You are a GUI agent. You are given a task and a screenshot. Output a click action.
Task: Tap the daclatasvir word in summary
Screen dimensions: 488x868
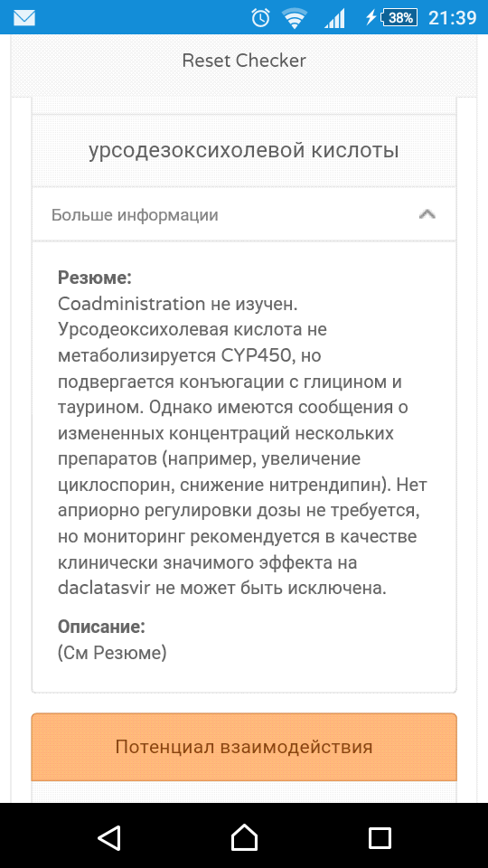(x=104, y=588)
